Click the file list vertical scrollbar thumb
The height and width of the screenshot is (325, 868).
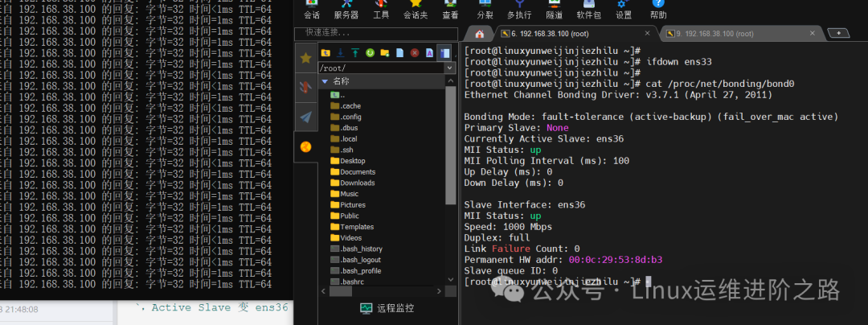tap(450, 145)
